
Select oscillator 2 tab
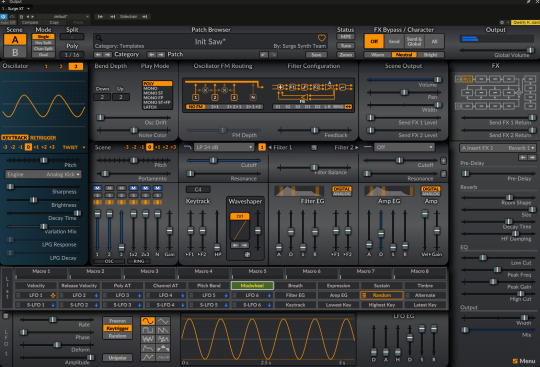pyautogui.click(x=61, y=66)
